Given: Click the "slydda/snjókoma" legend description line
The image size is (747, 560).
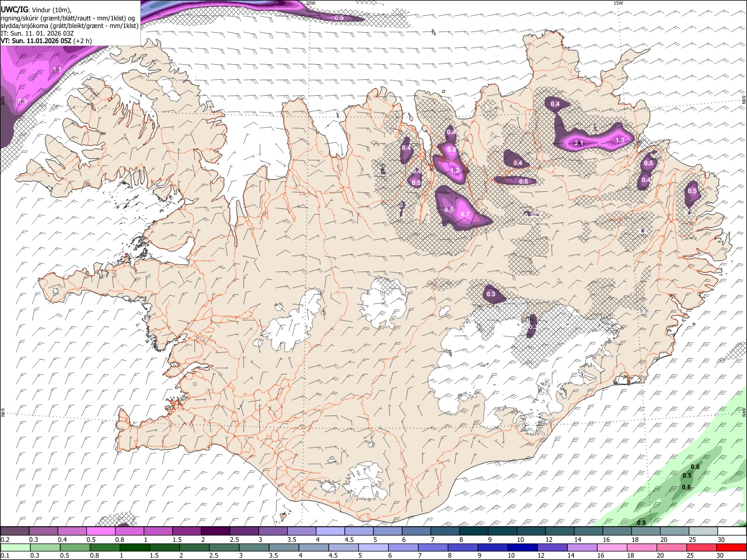Looking at the screenshot, I should [69, 26].
